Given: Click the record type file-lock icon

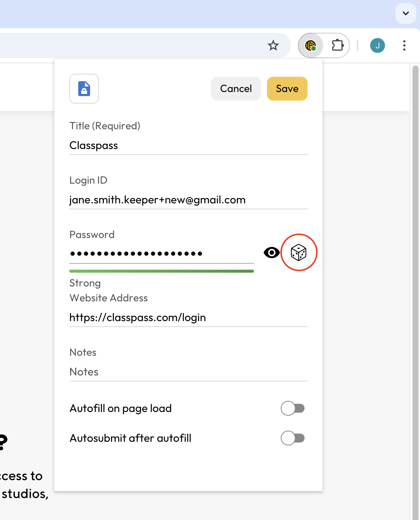Looking at the screenshot, I should pos(84,89).
